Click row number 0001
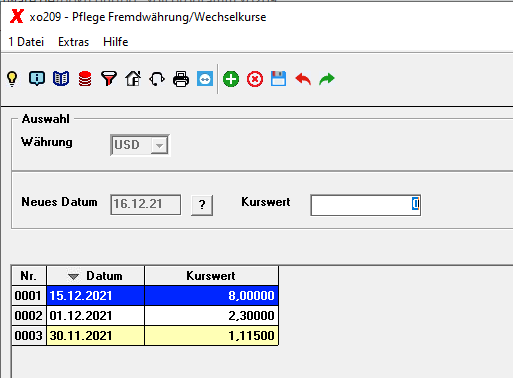Image resolution: width=513 pixels, height=378 pixels. 29,296
